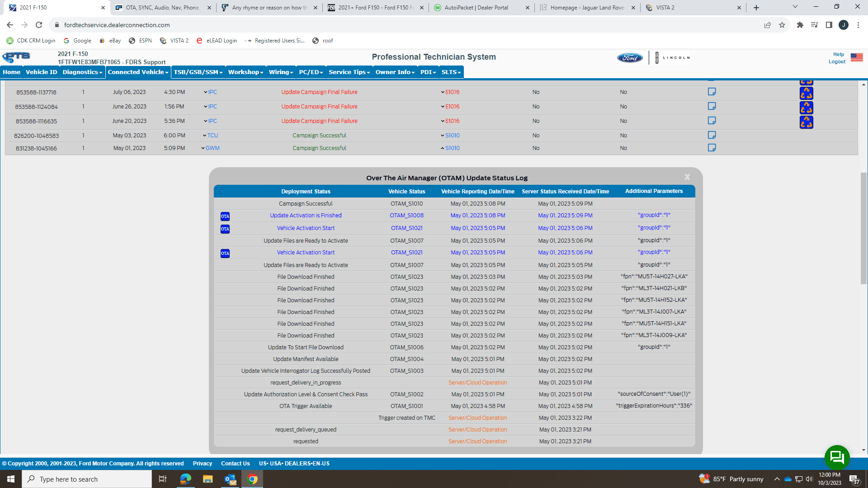The height and width of the screenshot is (488, 868).
Task: Expand the IPC module in June 26 row
Action: click(210, 107)
